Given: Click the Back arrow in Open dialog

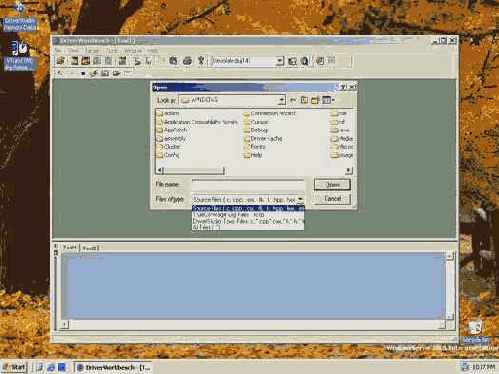Looking at the screenshot, I should pyautogui.click(x=293, y=100).
